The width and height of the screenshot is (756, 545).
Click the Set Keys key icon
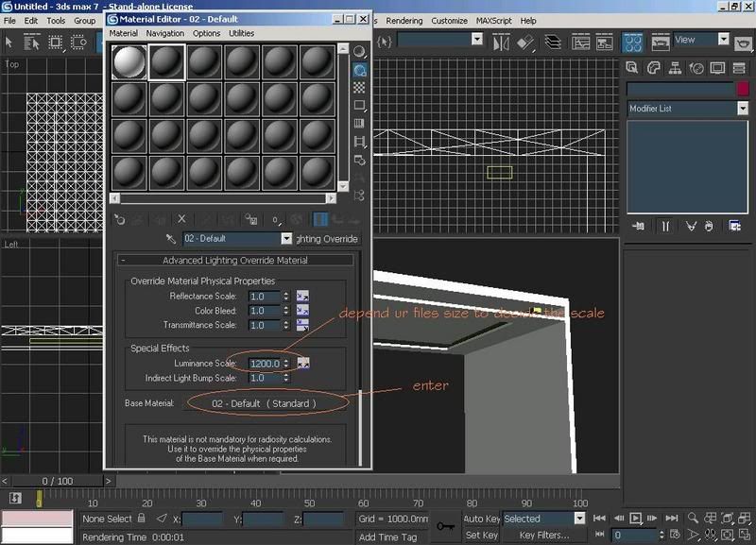click(x=446, y=526)
